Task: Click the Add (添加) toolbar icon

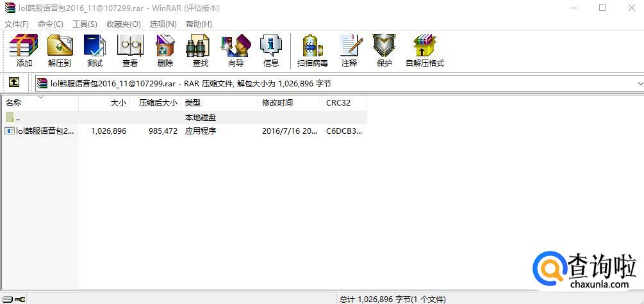Action: point(24,51)
